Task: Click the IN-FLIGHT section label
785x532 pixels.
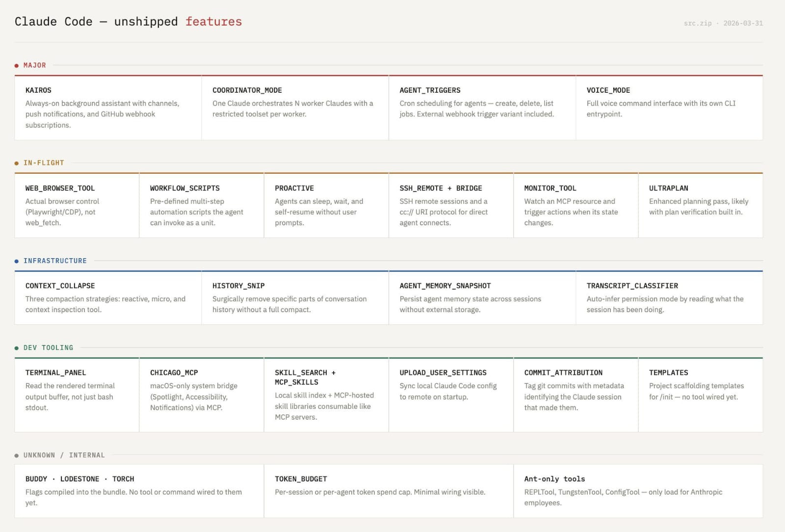Action: 44,163
